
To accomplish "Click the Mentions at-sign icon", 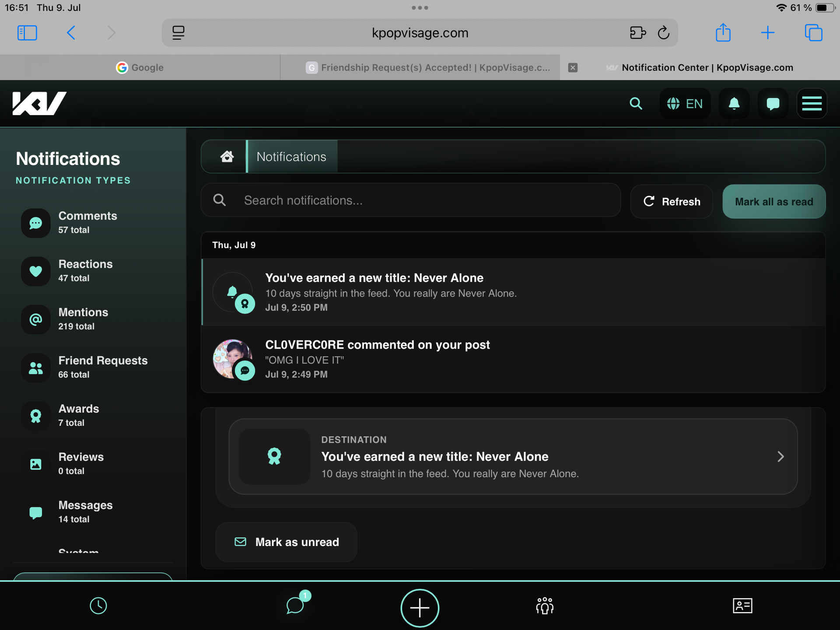I will [x=36, y=319].
